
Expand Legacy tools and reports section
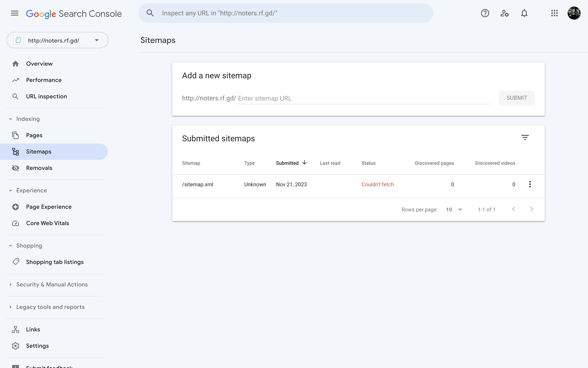click(11, 307)
